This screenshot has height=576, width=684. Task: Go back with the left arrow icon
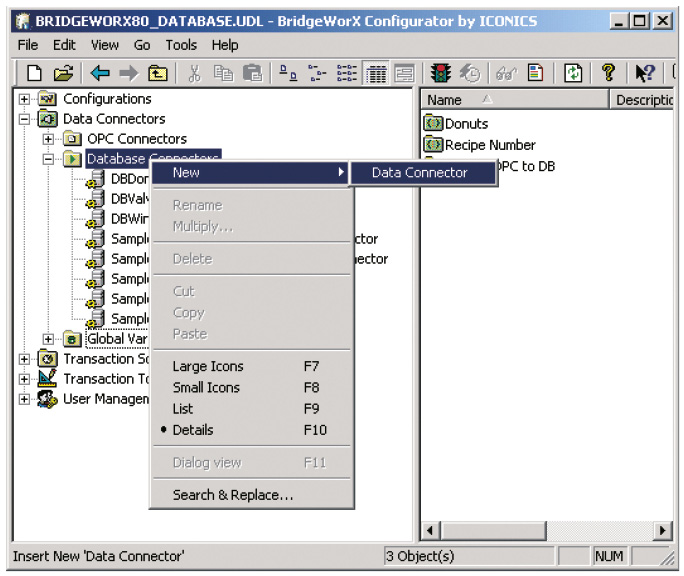pyautogui.click(x=100, y=73)
